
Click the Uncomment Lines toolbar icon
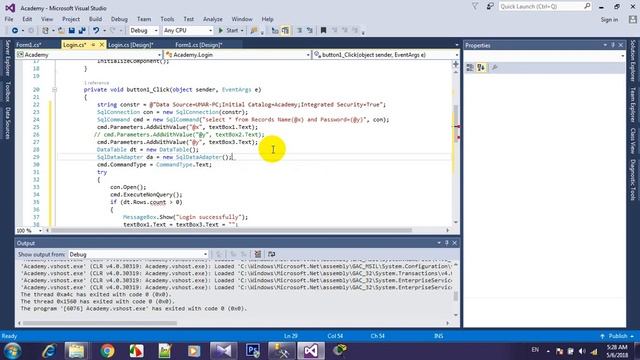pyautogui.click(x=310, y=31)
